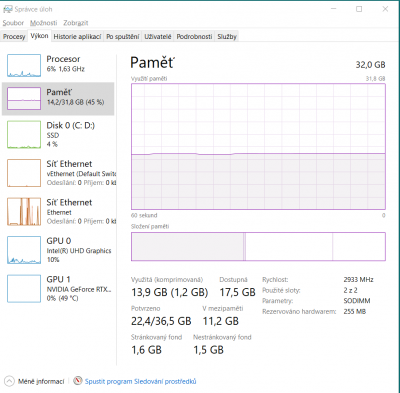The image size is (400, 393).
Task: Select the Procesor mini graph thumbnail
Action: [24, 66]
